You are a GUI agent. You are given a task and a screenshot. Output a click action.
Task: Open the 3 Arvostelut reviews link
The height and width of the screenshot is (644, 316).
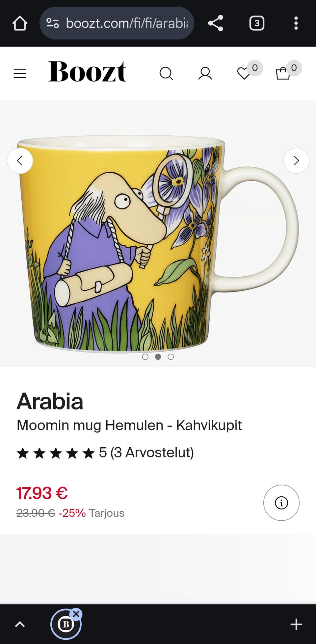152,453
